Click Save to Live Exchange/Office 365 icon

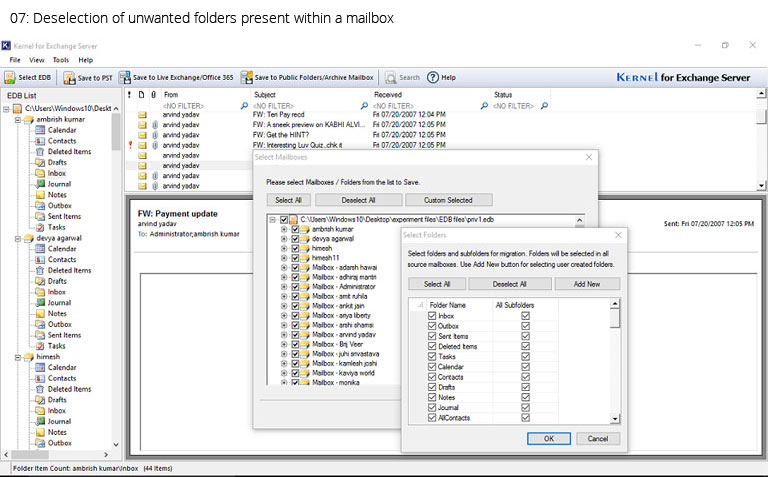pyautogui.click(x=124, y=77)
